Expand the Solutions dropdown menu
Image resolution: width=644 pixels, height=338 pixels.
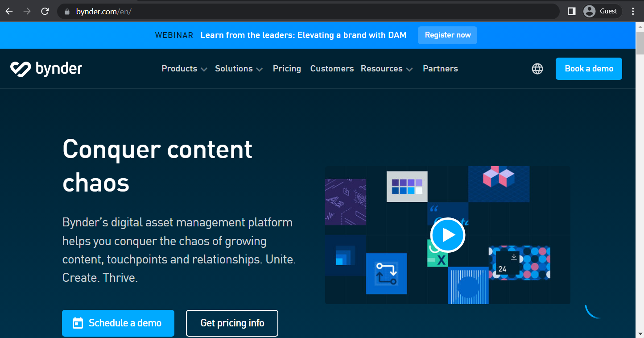239,69
